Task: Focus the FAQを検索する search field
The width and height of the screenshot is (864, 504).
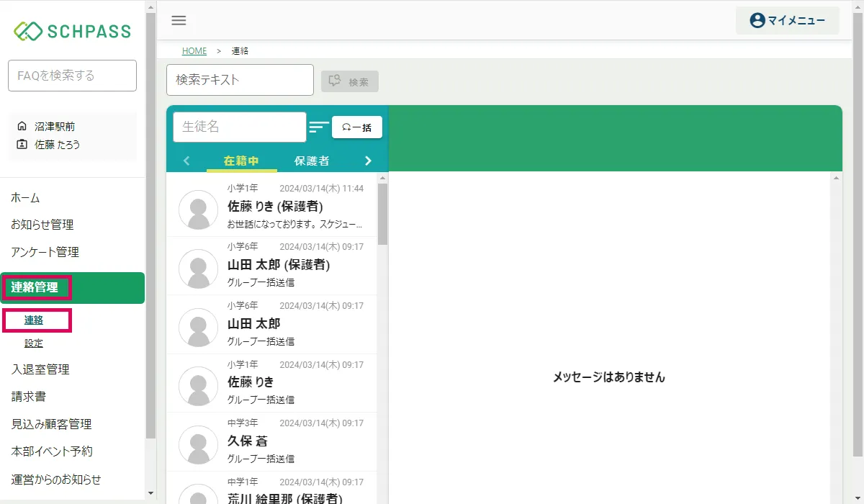Action: 72,76
